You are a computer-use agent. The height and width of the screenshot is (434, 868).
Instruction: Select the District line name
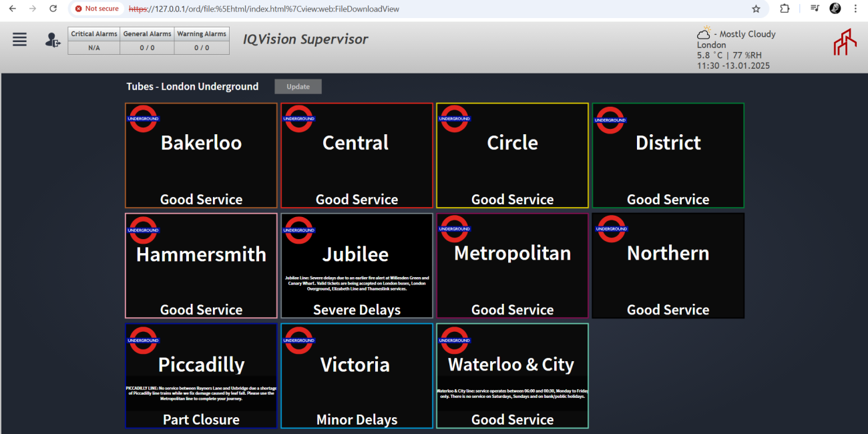point(668,143)
